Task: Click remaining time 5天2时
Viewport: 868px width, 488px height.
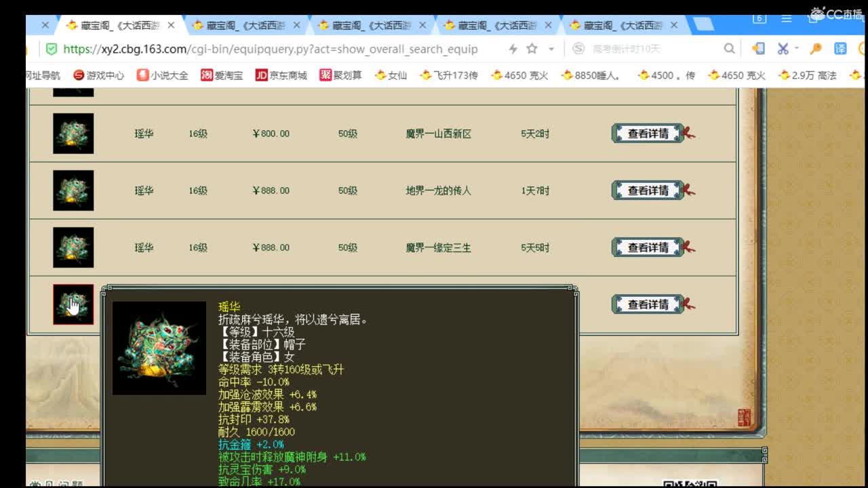Action: tap(535, 134)
